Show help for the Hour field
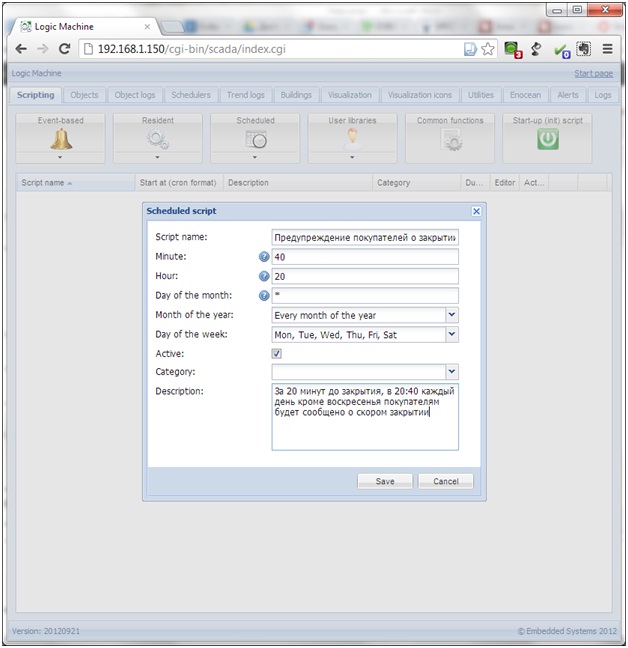The height and width of the screenshot is (648, 628). pyautogui.click(x=264, y=276)
